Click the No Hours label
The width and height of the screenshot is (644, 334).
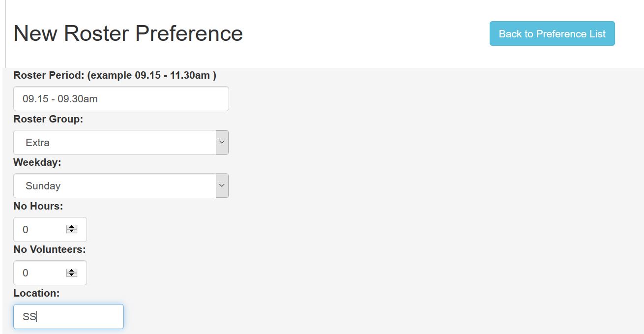click(x=38, y=206)
